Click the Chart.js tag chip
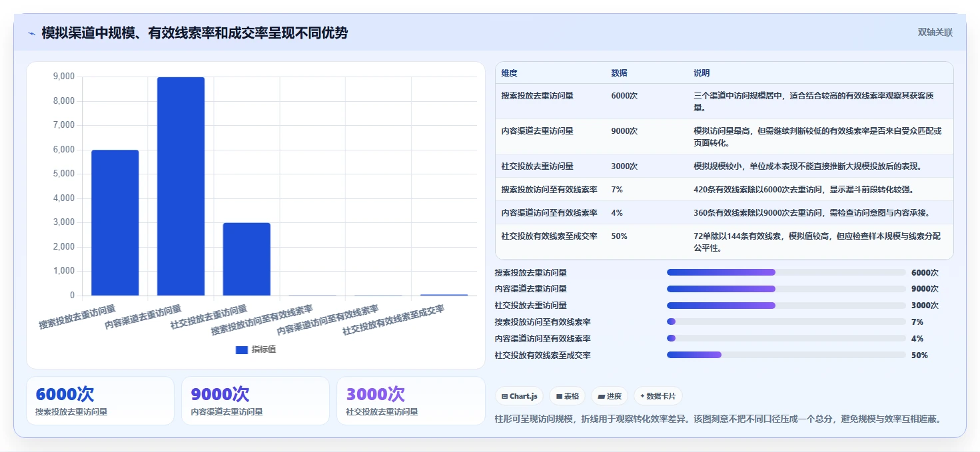 coord(519,396)
